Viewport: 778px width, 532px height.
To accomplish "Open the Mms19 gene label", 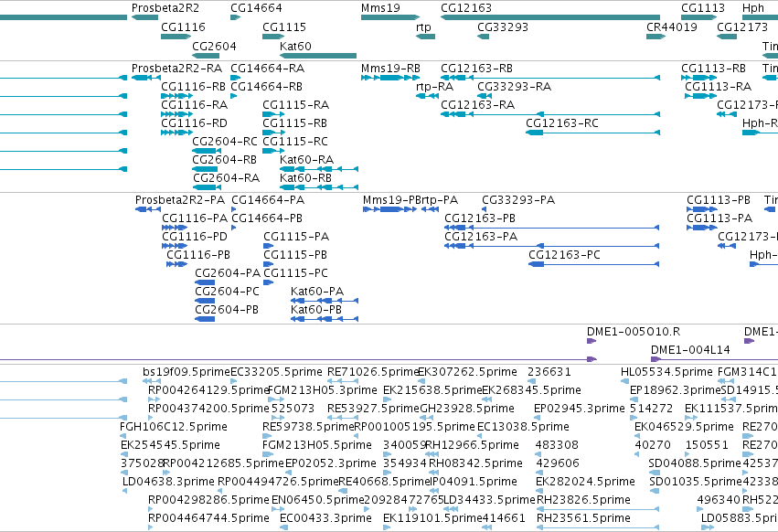I will coord(380,8).
